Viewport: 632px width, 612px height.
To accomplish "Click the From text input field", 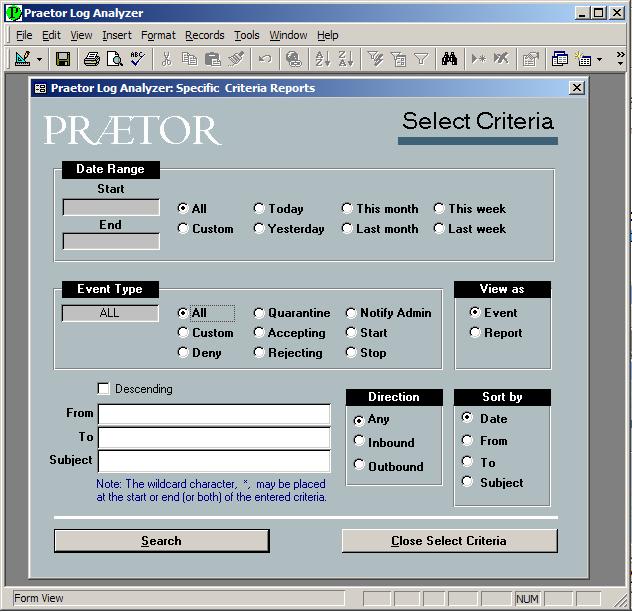I will pyautogui.click(x=214, y=414).
